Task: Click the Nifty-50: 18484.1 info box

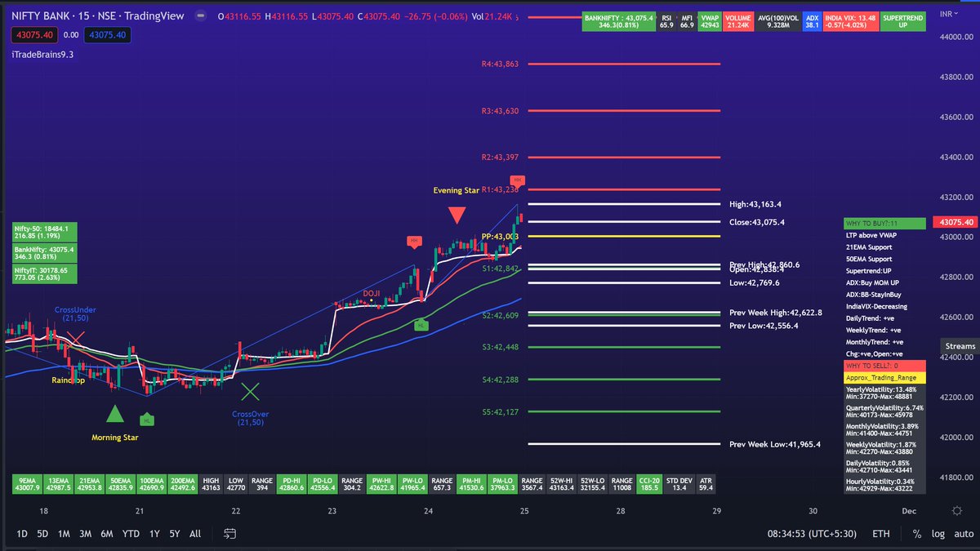Action: tap(46, 233)
